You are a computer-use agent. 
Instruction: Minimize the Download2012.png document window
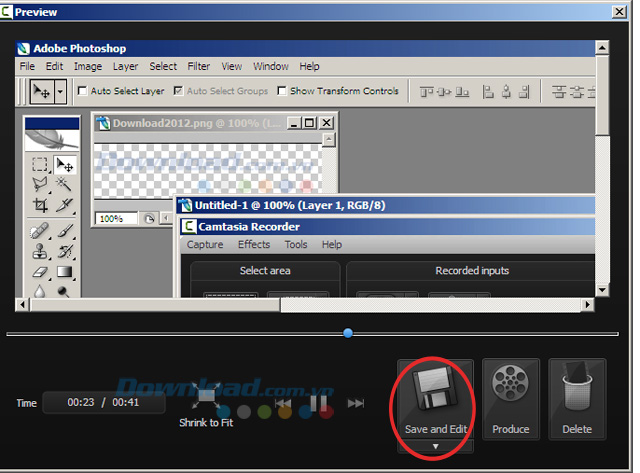[x=294, y=122]
